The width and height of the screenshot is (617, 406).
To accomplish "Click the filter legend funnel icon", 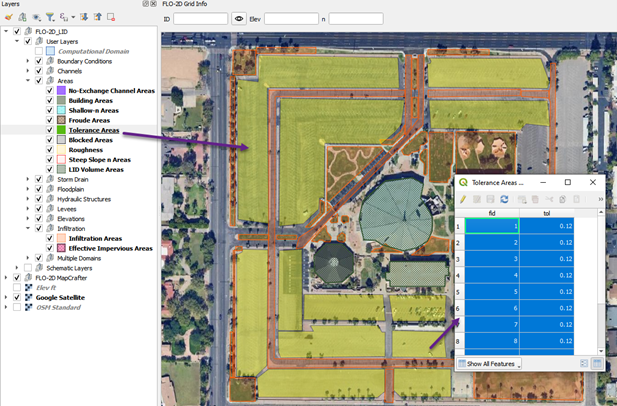I will pos(50,17).
